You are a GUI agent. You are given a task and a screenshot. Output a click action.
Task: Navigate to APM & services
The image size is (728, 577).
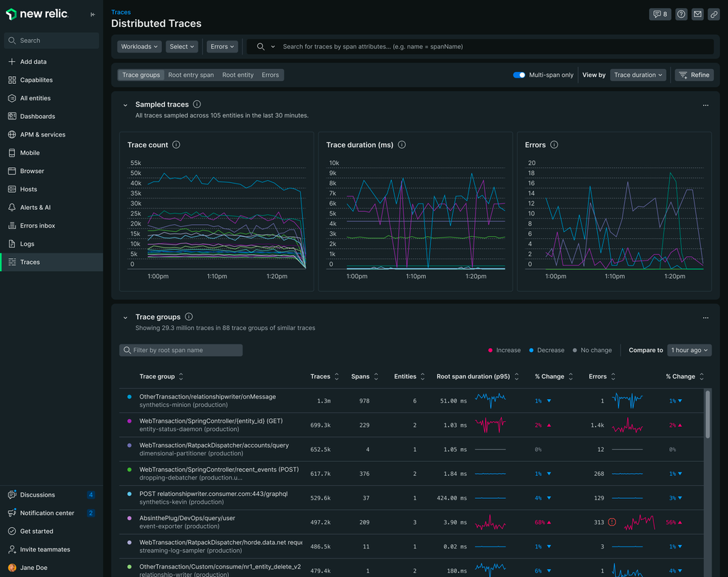[51, 134]
